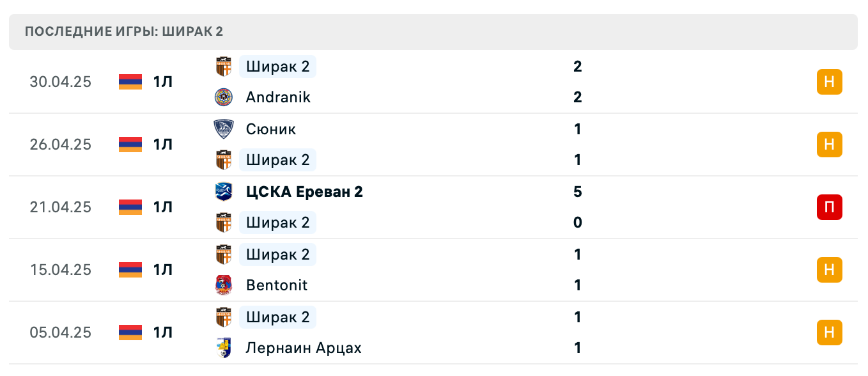Open the Andranik team page
The width and height of the screenshot is (868, 376).
(x=277, y=97)
